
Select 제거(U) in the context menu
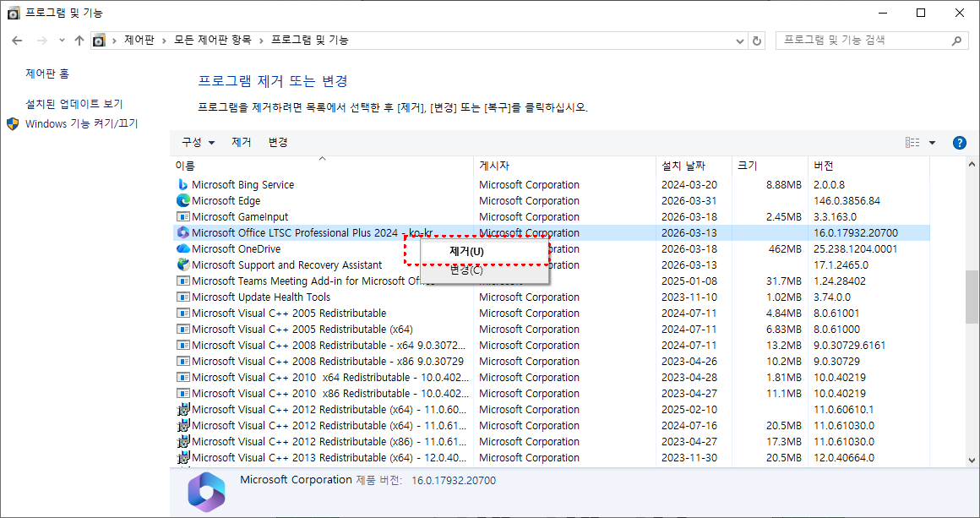[x=484, y=252]
